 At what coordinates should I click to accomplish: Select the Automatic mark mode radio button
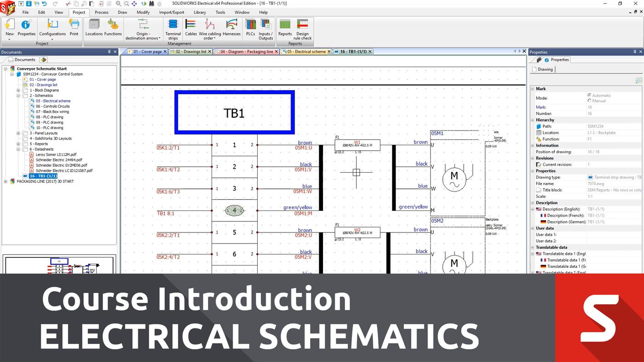(590, 96)
